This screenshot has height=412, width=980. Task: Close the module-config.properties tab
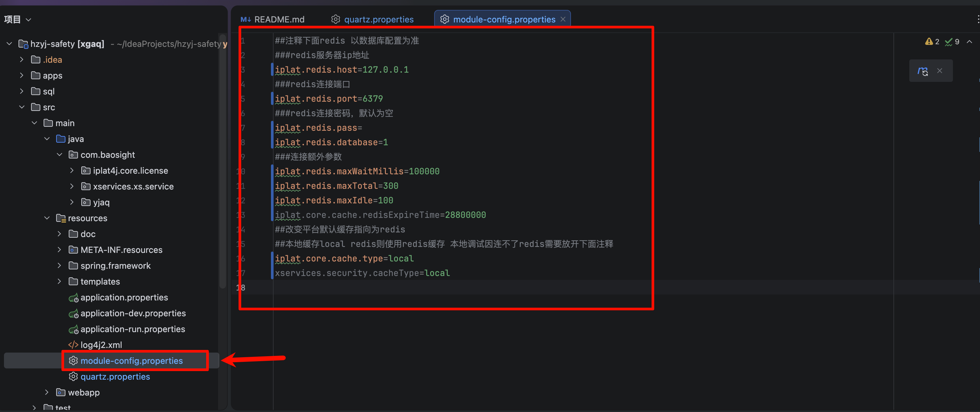click(563, 19)
